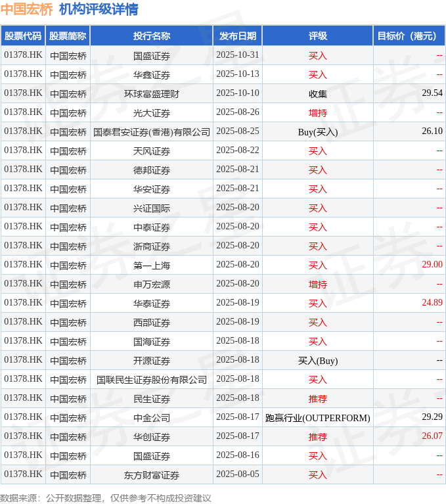Screen dimensions: 446x504
Task: Select the 评级 column header
Action: (318, 36)
